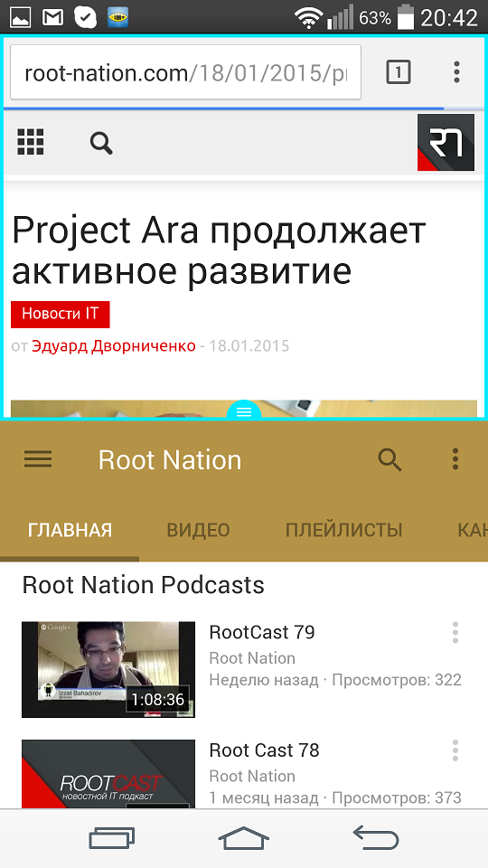Viewport: 488px width, 868px height.
Task: Open the YouTube hamburger navigation drawer
Action: (x=38, y=459)
